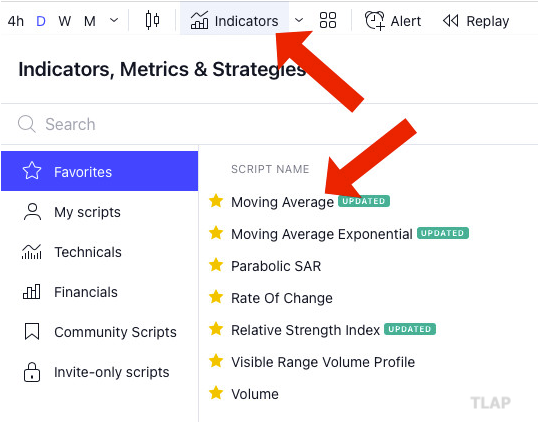Expand the chevron next to Indicators

click(x=299, y=21)
